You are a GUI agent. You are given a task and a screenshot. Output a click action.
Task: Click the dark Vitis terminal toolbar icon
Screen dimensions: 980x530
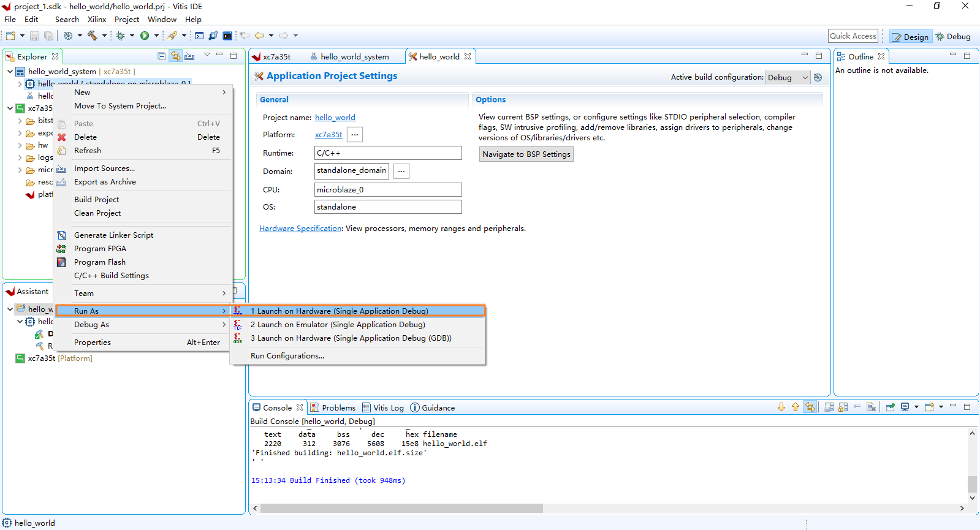(227, 36)
